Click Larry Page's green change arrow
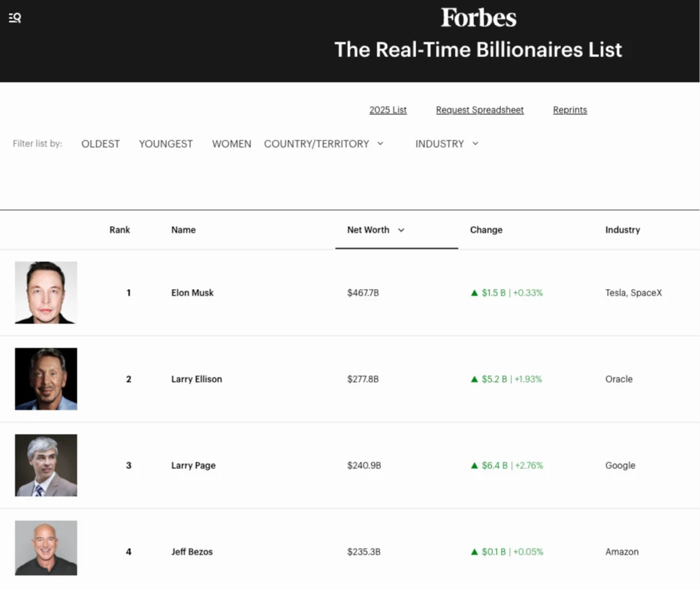Viewport: 700px width, 589px height. 475,466
